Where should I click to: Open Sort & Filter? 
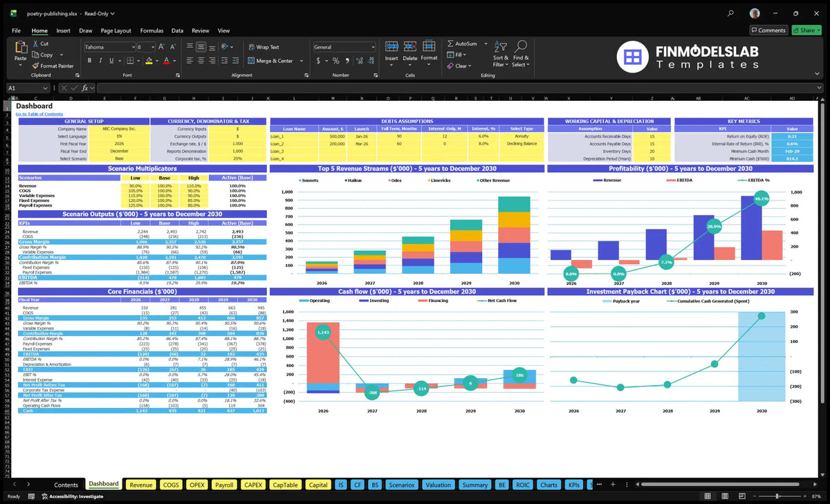[x=501, y=53]
